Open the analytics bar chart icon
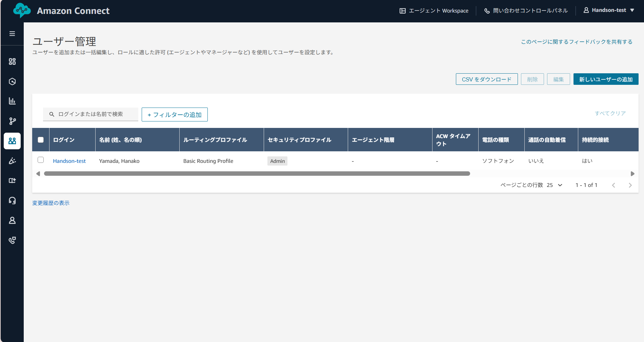This screenshot has width=644, height=342. (x=12, y=101)
